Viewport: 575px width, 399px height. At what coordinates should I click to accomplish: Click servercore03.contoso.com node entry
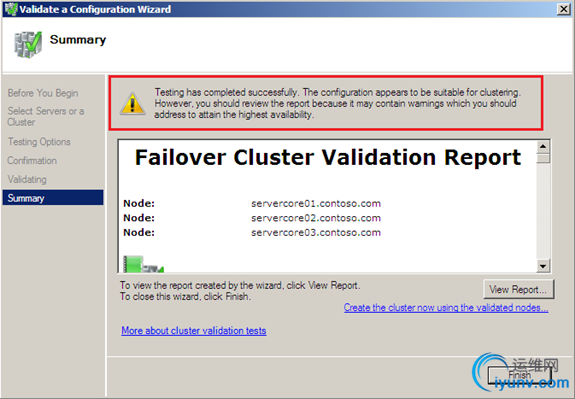(x=316, y=233)
